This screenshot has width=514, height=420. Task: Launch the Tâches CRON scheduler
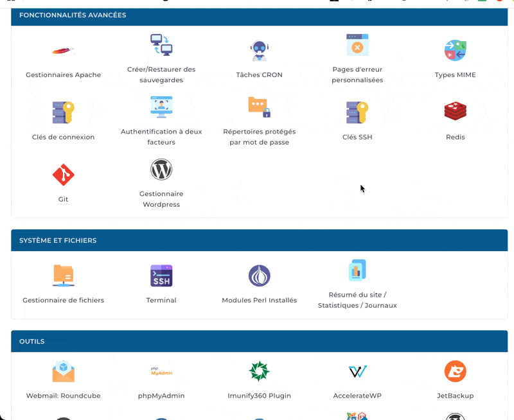259,58
